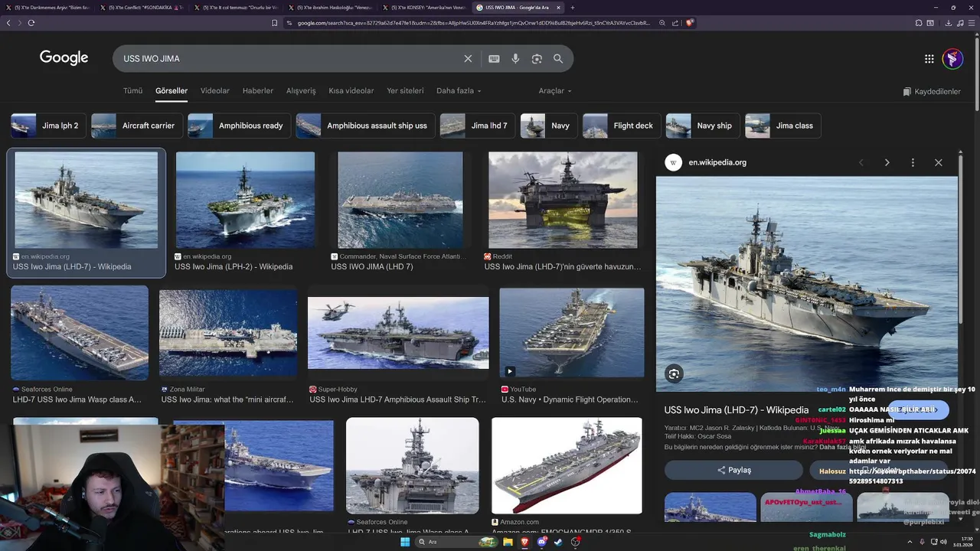The height and width of the screenshot is (551, 980).
Task: Click the Brave browser taskbar icon
Action: point(524,542)
